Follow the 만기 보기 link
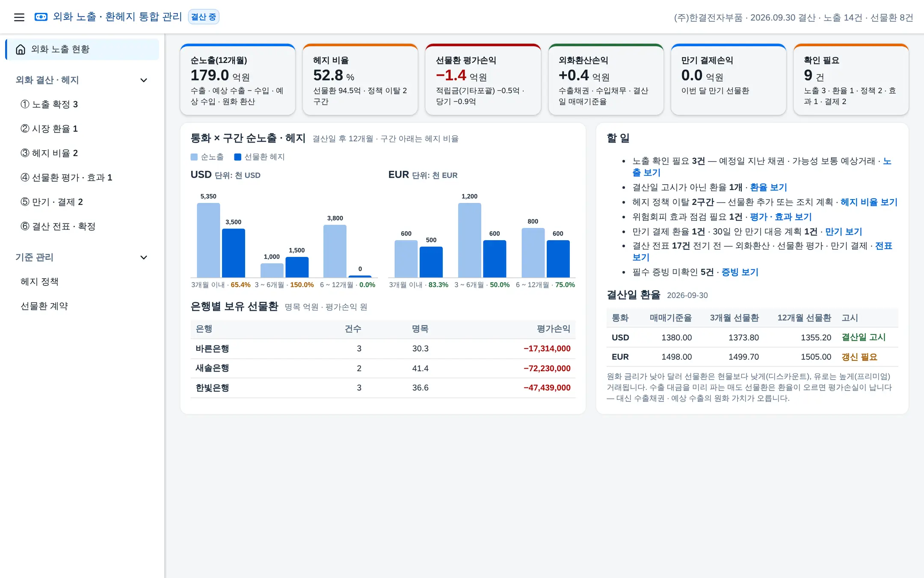Screen dimensions: 924x578 tap(844, 232)
